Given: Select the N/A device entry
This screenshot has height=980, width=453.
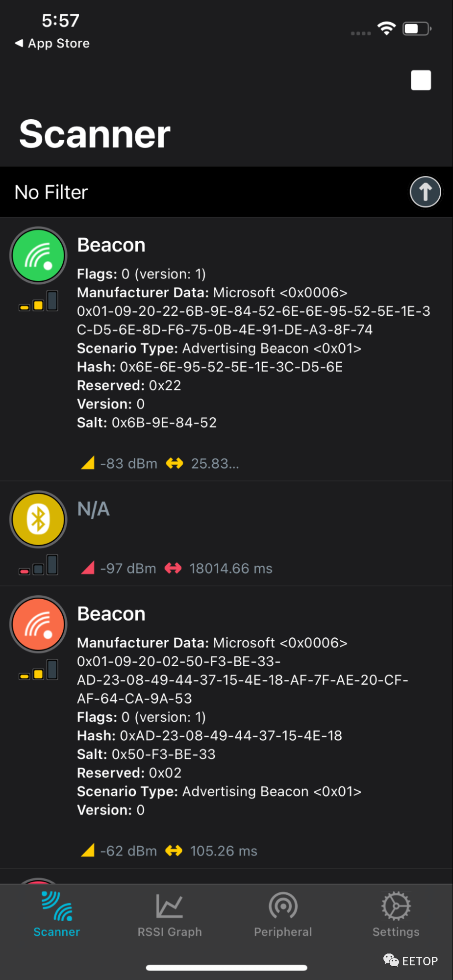Looking at the screenshot, I should 226,533.
